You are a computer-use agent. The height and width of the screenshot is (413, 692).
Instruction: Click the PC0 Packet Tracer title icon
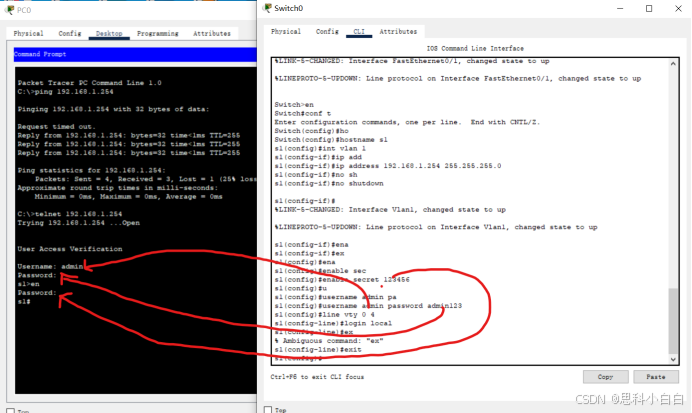click(9, 10)
